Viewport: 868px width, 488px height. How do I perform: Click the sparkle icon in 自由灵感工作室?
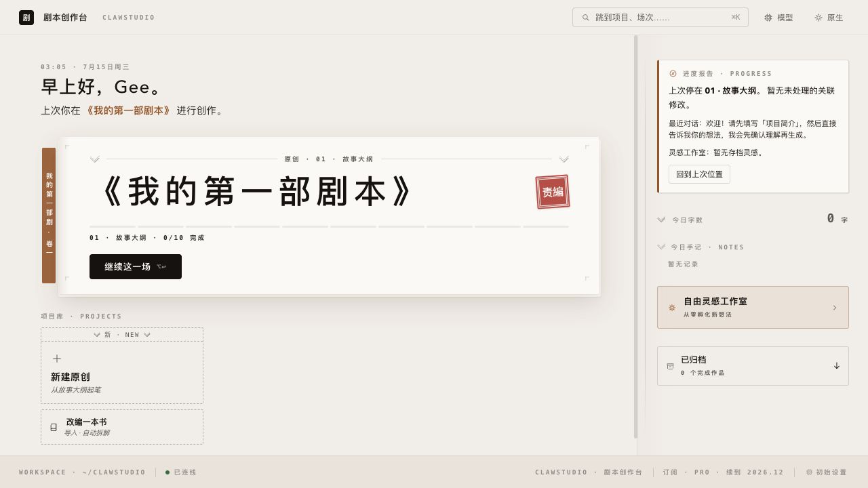[x=672, y=308]
